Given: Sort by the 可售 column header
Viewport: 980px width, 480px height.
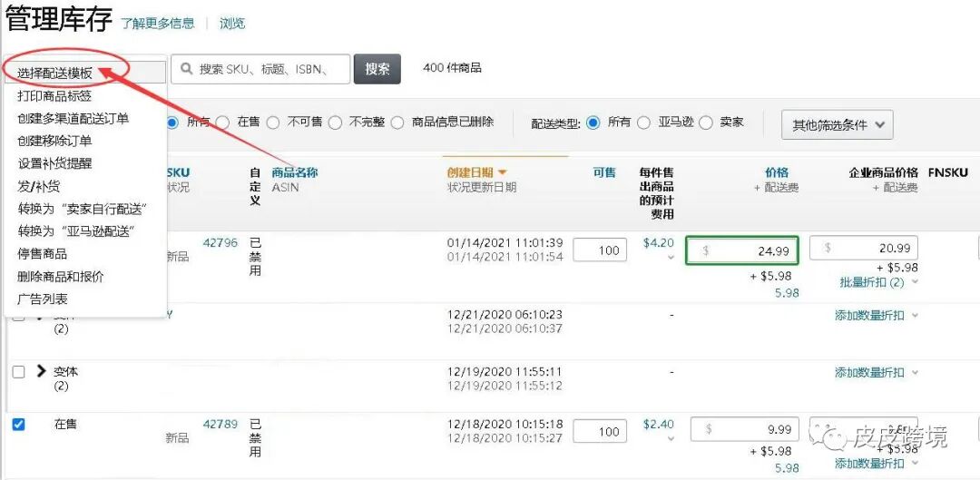Looking at the screenshot, I should point(604,172).
